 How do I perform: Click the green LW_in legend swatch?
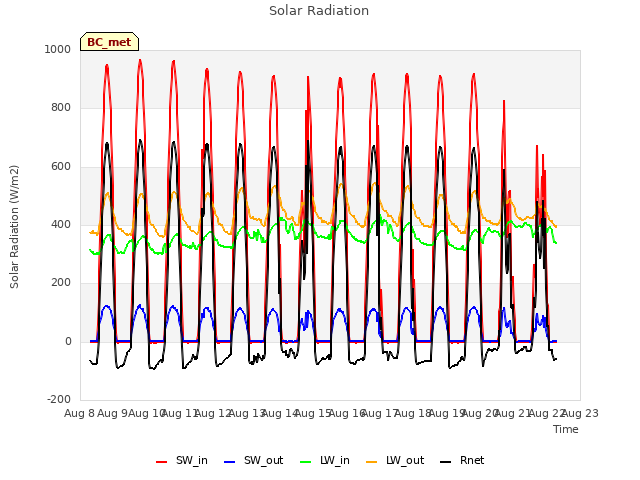coord(306,462)
